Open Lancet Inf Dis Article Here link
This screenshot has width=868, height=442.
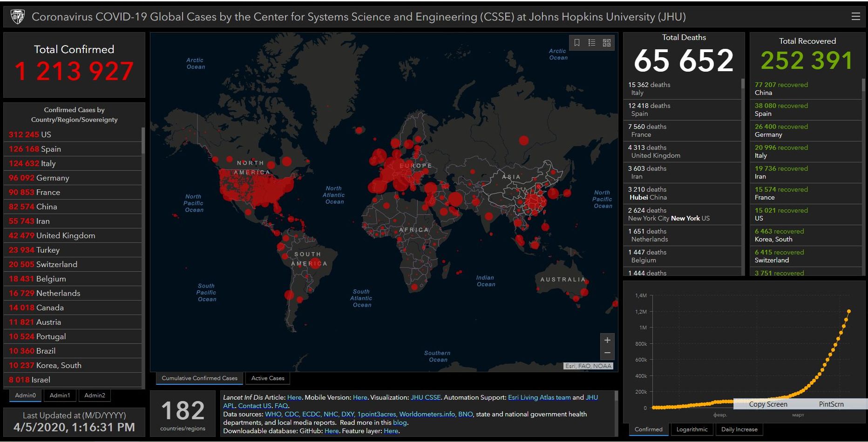click(294, 397)
